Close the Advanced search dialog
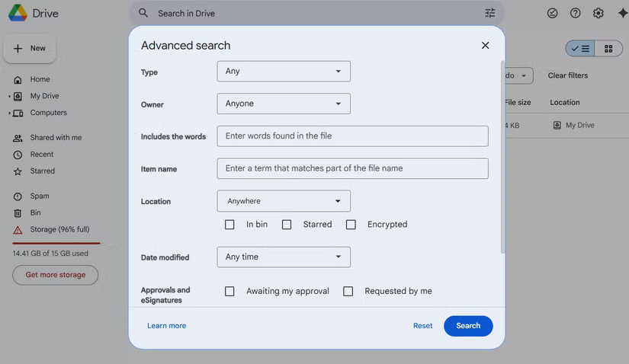This screenshot has width=629, height=364. (x=485, y=45)
